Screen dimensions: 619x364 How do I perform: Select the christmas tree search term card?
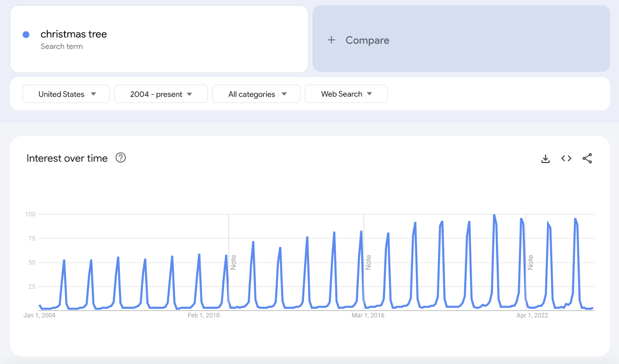[x=159, y=39]
